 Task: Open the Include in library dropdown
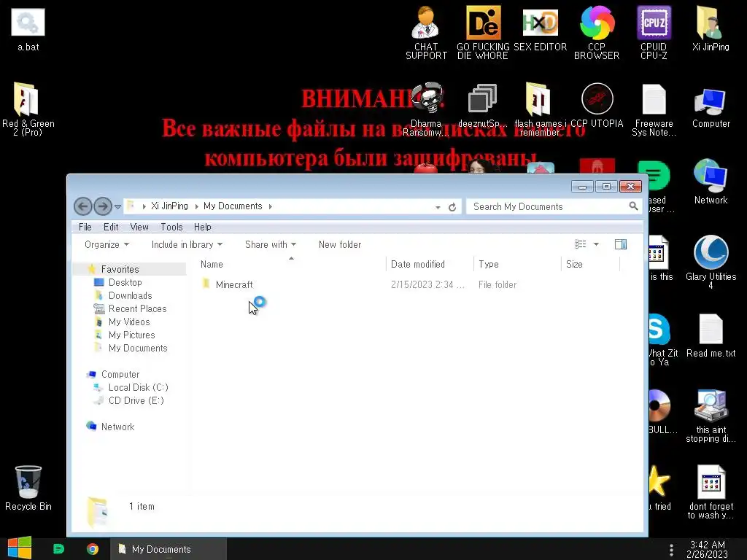(187, 244)
